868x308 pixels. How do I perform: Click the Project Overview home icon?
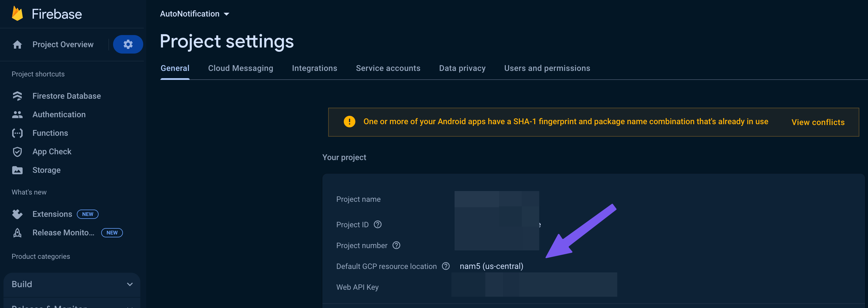coord(17,44)
